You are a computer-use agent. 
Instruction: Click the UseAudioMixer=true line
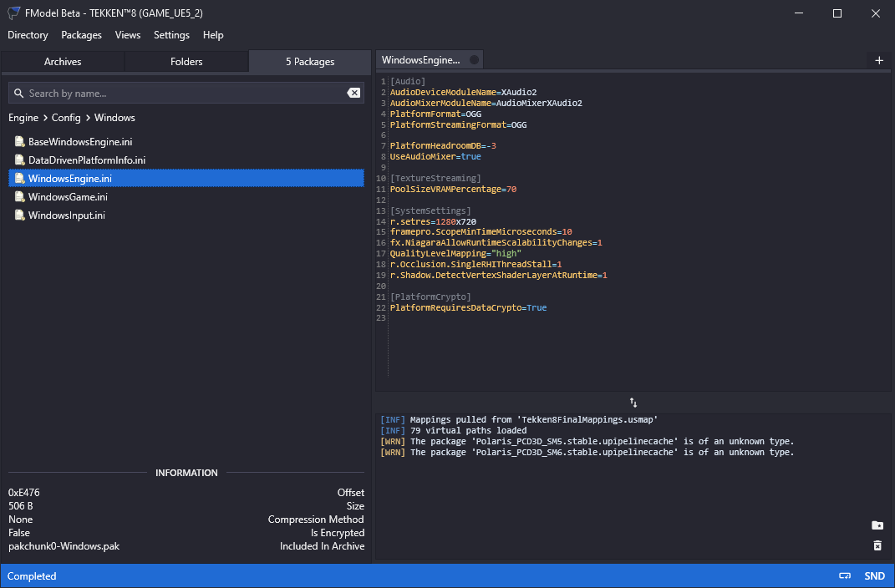click(435, 157)
